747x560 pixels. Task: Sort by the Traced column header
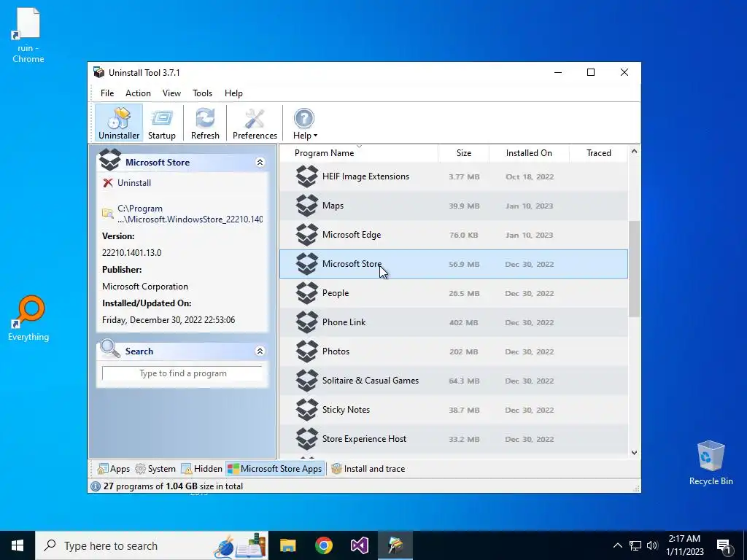[598, 153]
